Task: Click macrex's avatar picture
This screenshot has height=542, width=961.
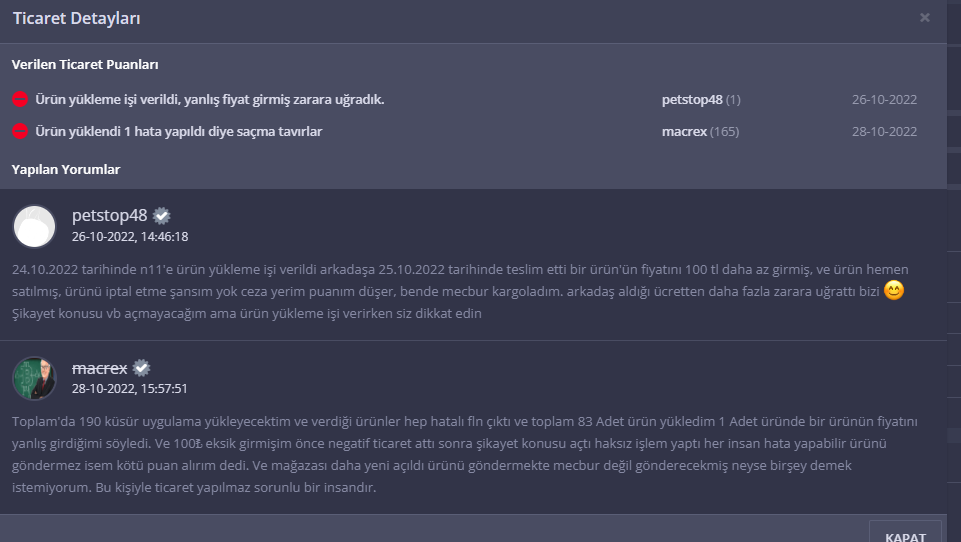Action: [x=34, y=378]
